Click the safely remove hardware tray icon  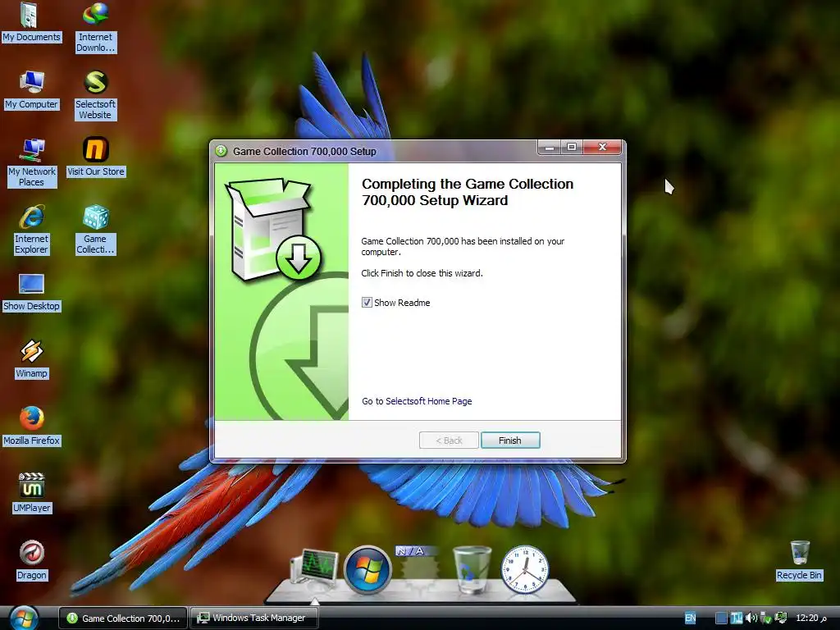pyautogui.click(x=766, y=619)
